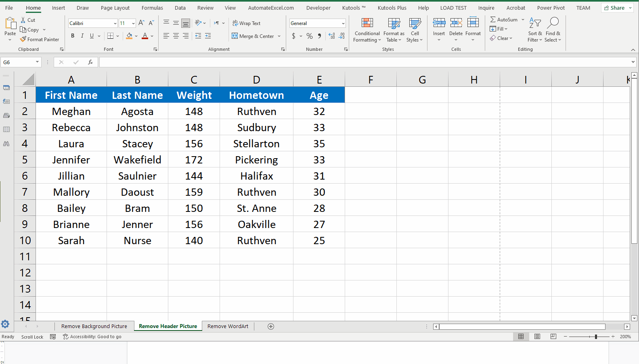639x364 pixels.
Task: Open Name Box G6 dropdown
Action: tap(37, 62)
